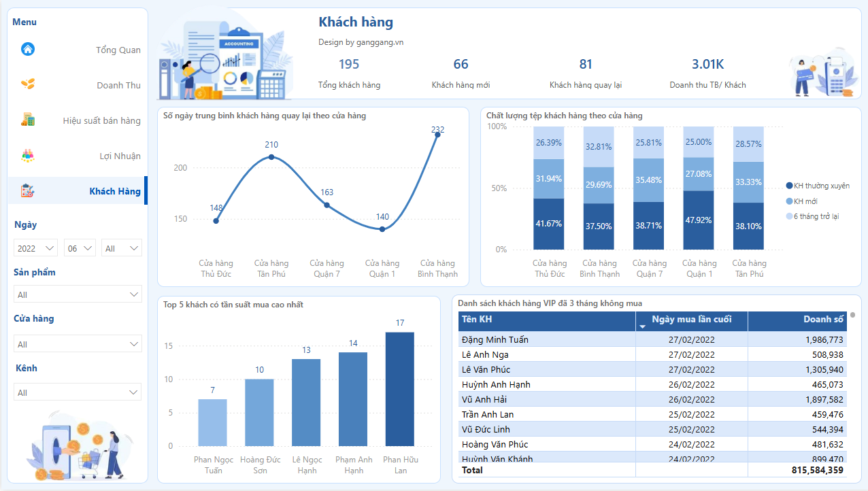Expand the Sản phẩm filter dropdown
Screen dimensions: 868x491
78,294
